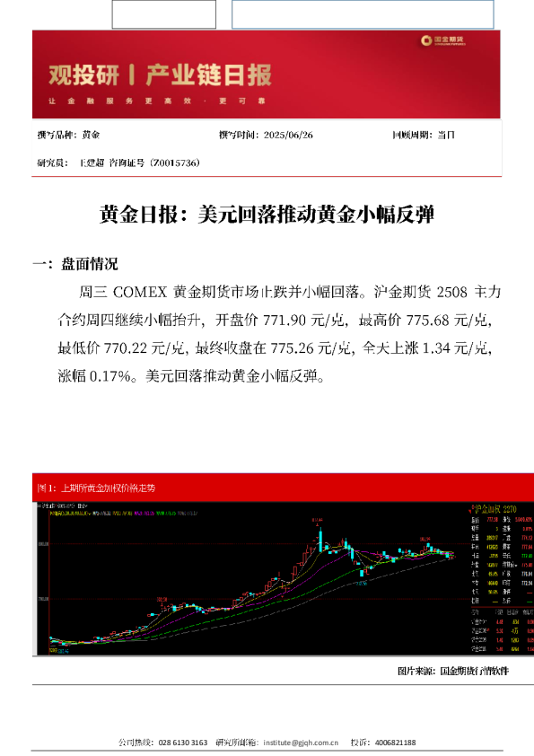
Task: Click the 国金期货 logo in the red banner
Action: 443,40
